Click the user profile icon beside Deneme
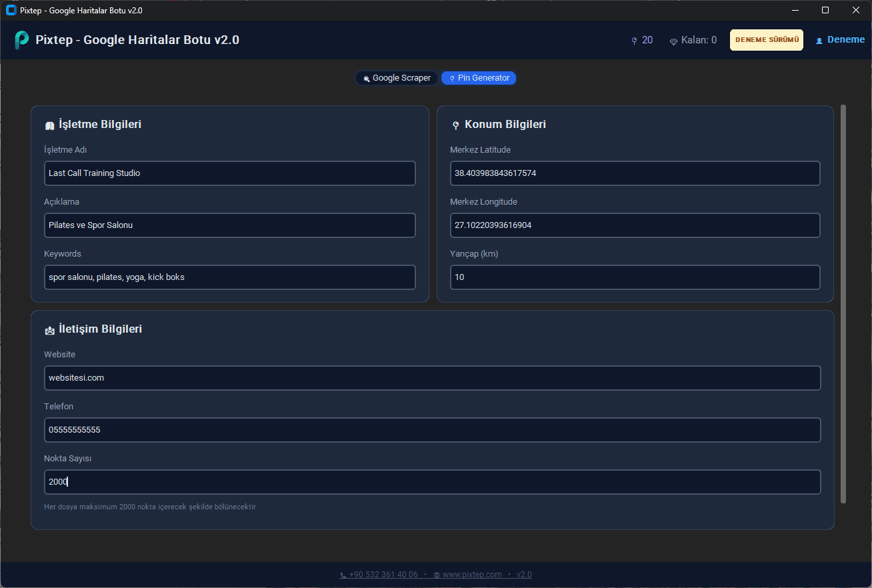 819,41
